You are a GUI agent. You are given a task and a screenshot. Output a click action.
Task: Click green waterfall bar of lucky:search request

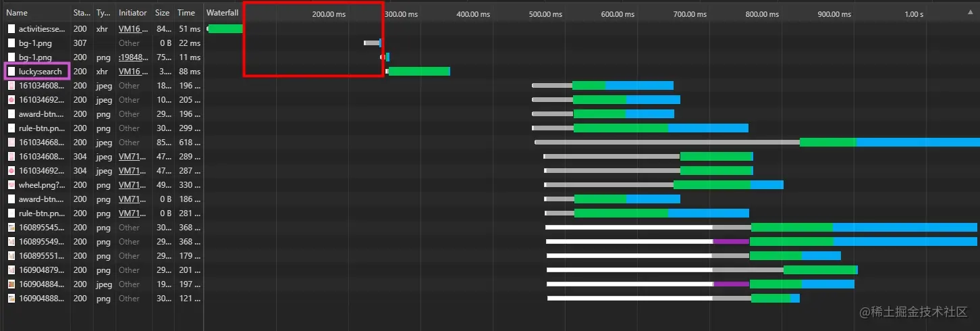[x=419, y=72]
